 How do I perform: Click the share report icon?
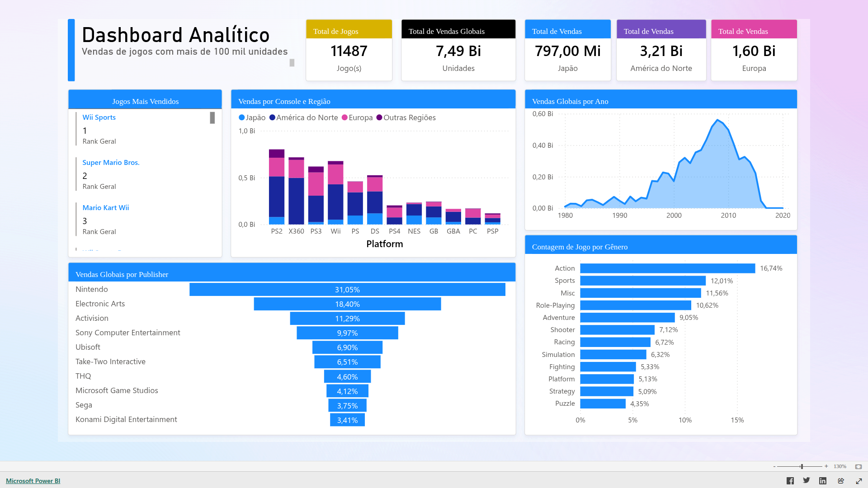(x=841, y=481)
